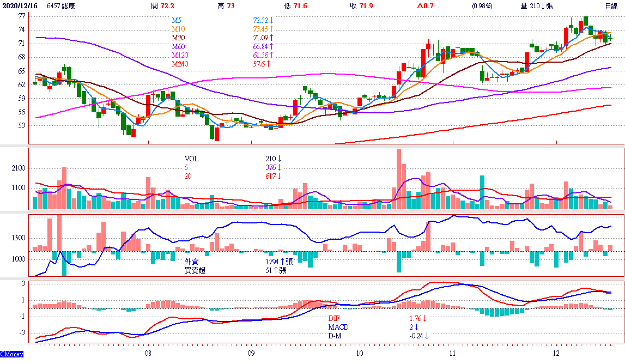Click the down arrow next to VOL 210
The height and width of the screenshot is (364, 625).
(278, 159)
